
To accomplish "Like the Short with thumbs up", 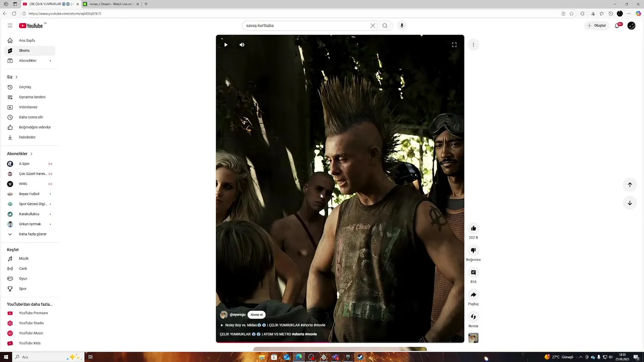I will tap(473, 228).
